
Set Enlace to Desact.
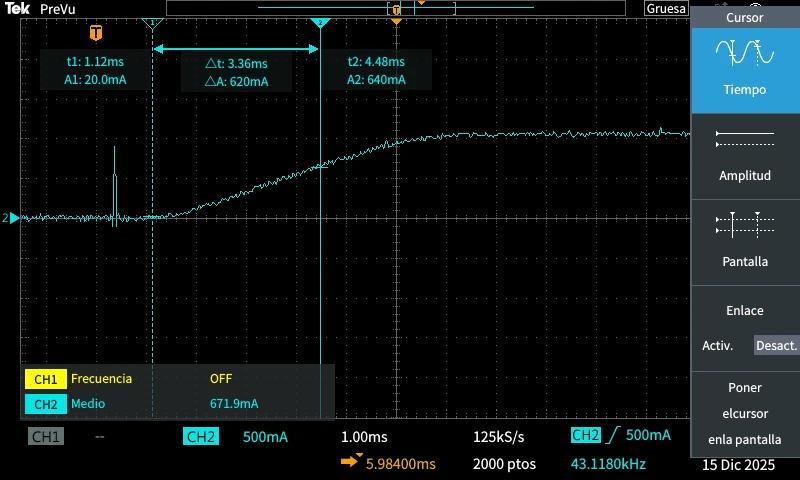(x=776, y=346)
